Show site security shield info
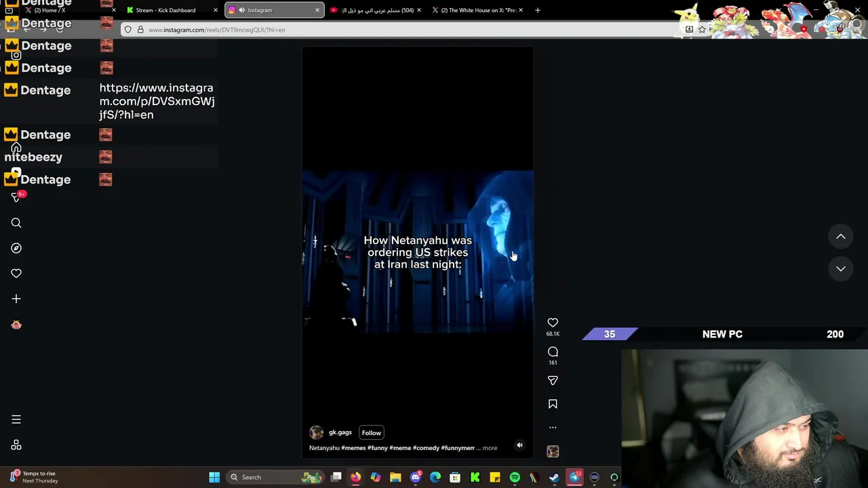Screen dimensions: 868x488 (128, 30)
